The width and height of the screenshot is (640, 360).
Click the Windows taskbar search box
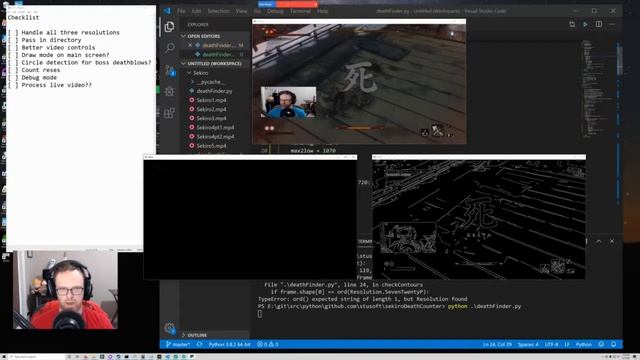37,357
